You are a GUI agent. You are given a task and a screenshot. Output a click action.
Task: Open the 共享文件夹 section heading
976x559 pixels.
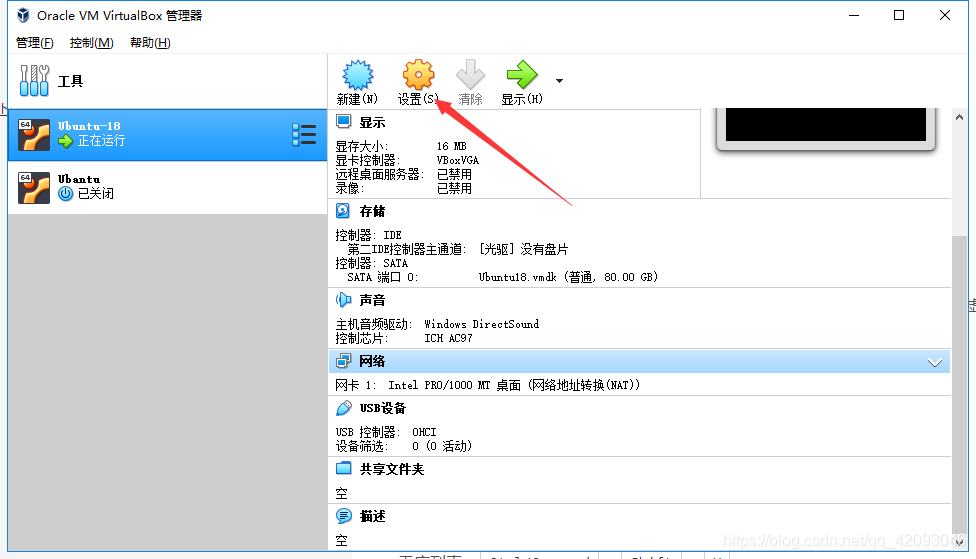click(392, 469)
